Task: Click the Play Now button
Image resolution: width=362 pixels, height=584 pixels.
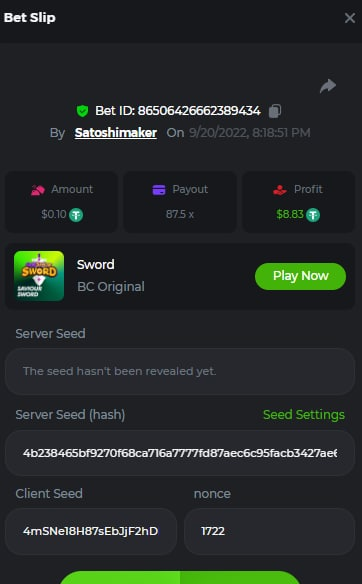Action: [301, 276]
